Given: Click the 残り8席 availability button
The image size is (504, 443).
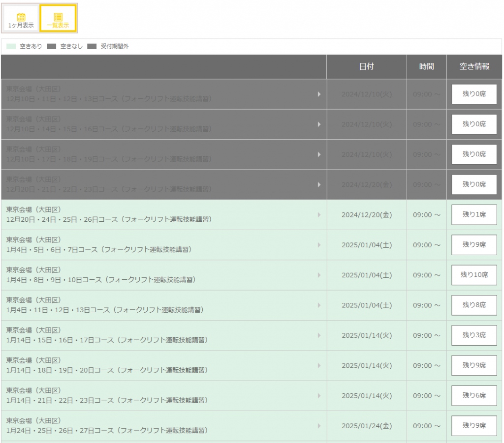Looking at the screenshot, I should tap(474, 305).
